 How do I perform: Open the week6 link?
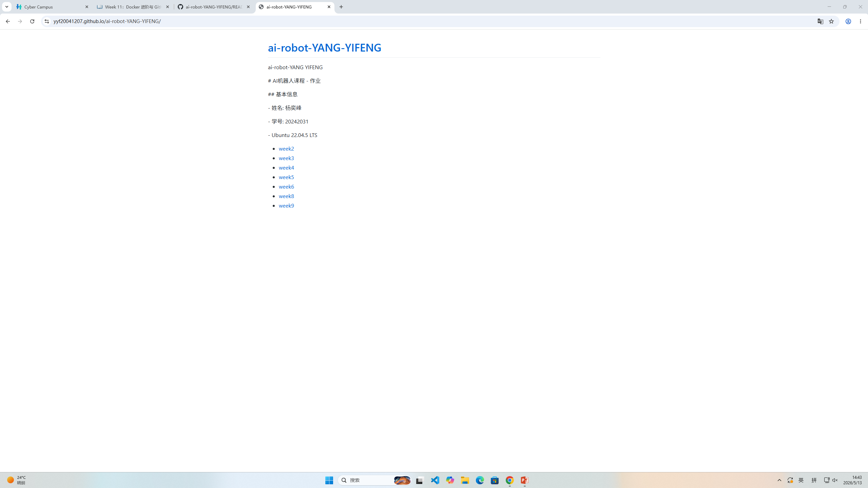pyautogui.click(x=286, y=187)
